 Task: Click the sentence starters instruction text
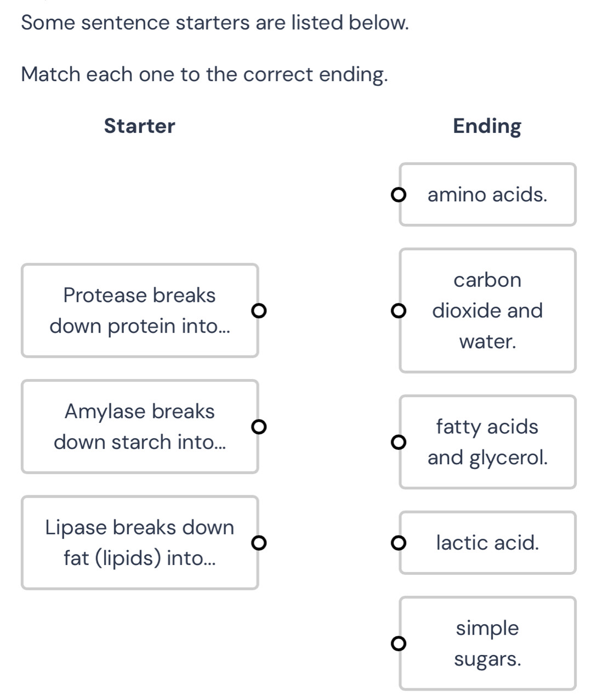214,22
